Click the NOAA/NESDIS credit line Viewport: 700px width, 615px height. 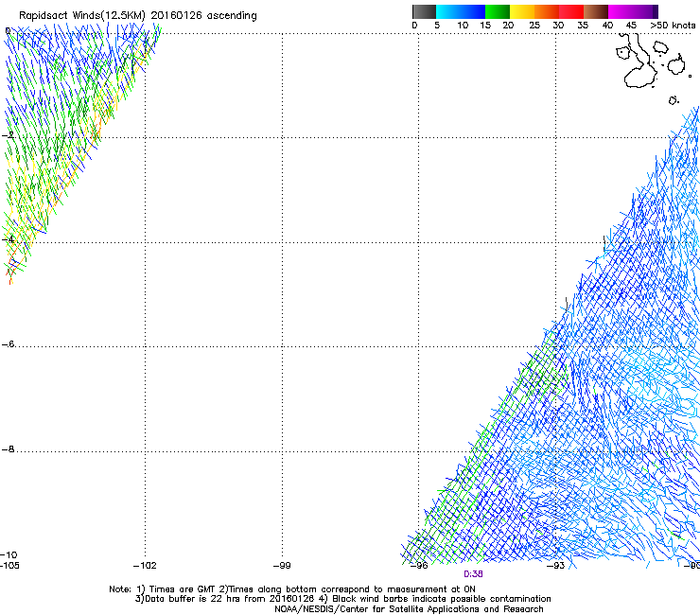pos(409,609)
